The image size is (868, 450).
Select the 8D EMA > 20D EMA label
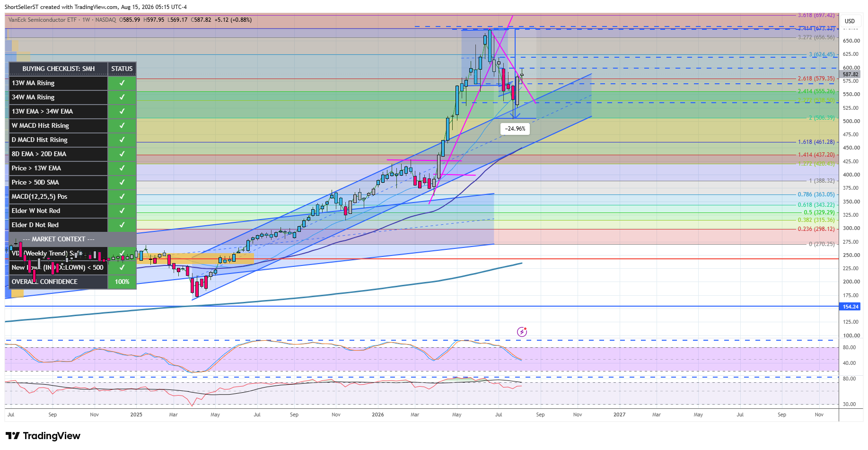pyautogui.click(x=39, y=154)
